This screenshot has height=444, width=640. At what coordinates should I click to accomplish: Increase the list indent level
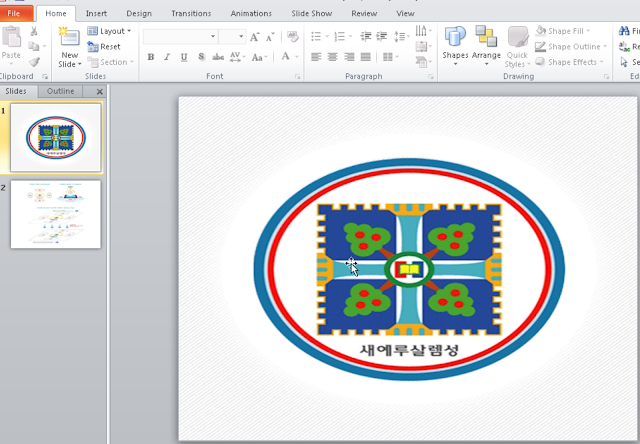(x=382, y=37)
